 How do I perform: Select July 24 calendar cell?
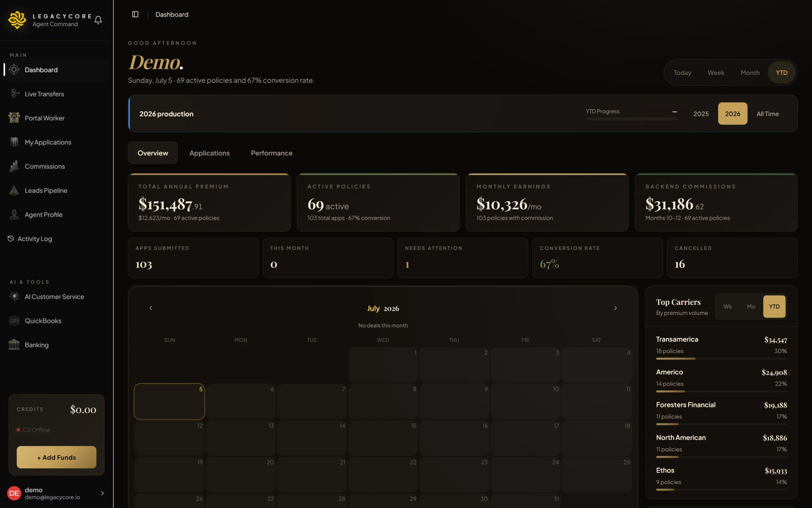point(526,475)
